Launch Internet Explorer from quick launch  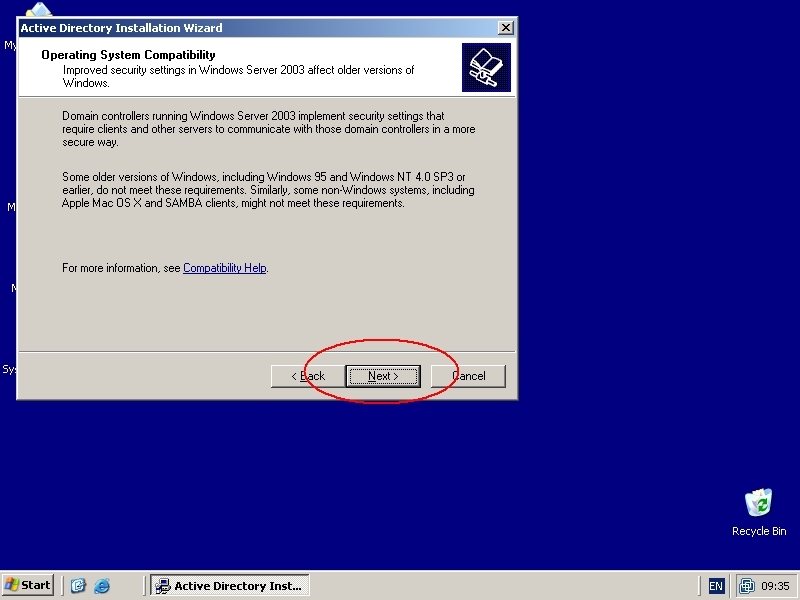click(102, 585)
